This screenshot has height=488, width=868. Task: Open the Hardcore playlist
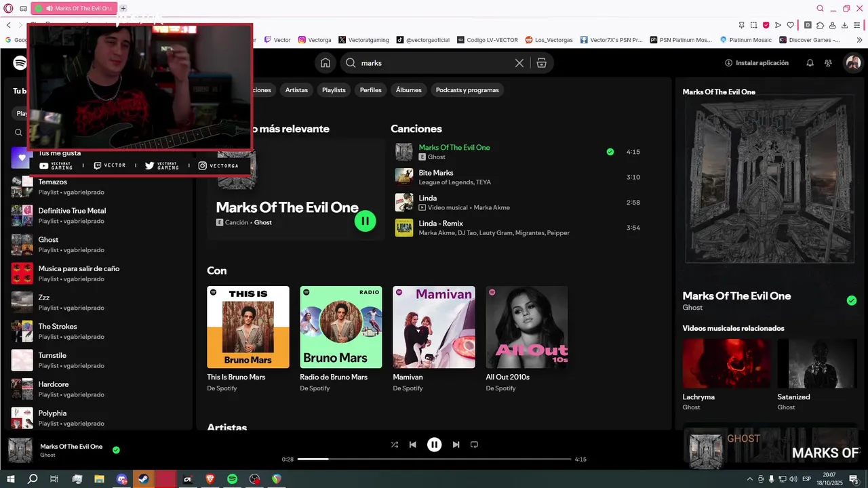coord(98,389)
